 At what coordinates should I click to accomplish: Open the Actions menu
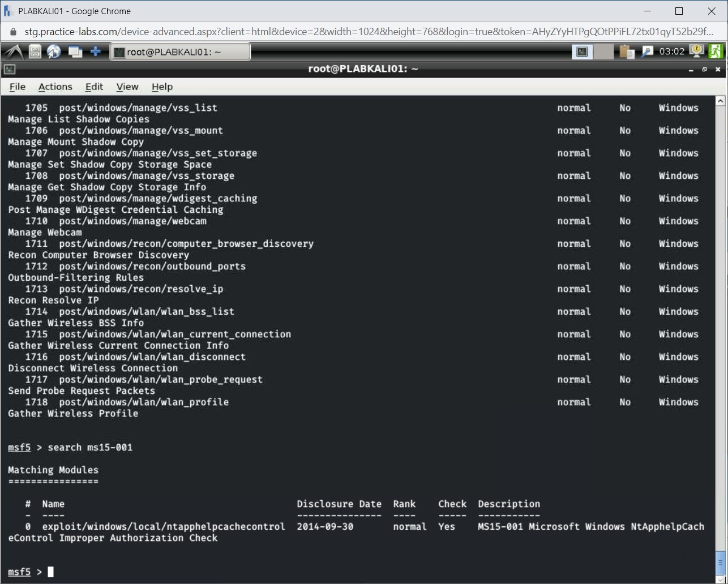55,87
